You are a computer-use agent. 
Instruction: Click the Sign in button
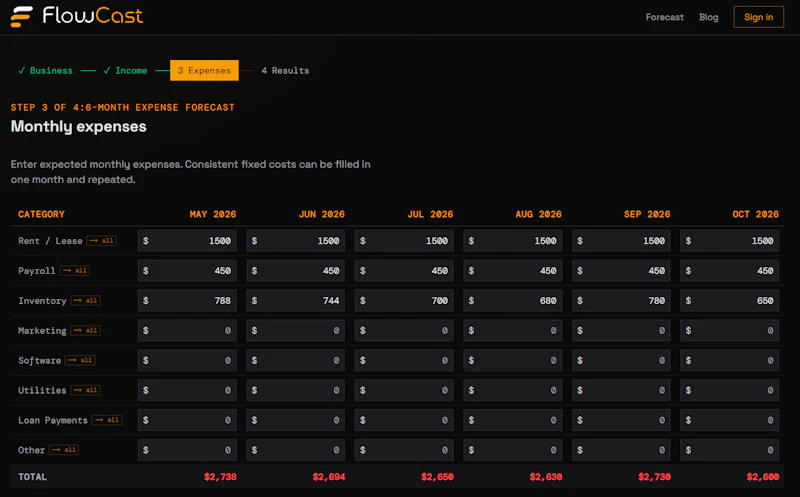(758, 17)
